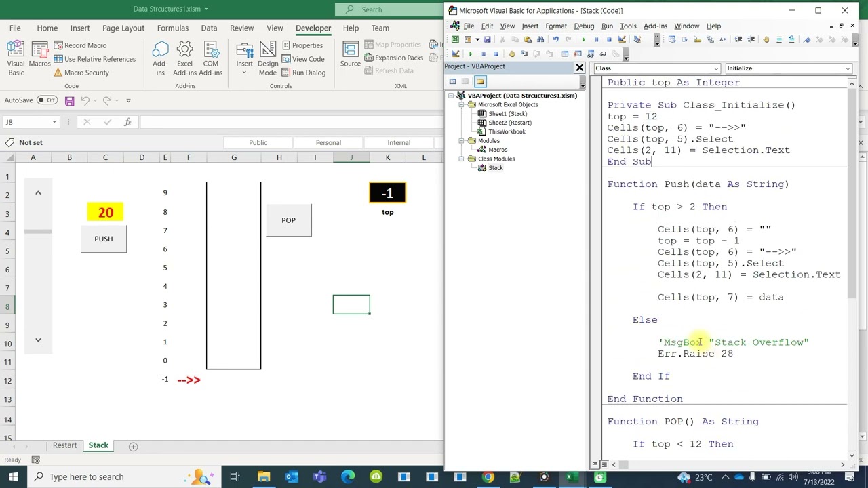Viewport: 868px width, 488px height.
Task: Undo the last Excel action
Action: pyautogui.click(x=85, y=100)
